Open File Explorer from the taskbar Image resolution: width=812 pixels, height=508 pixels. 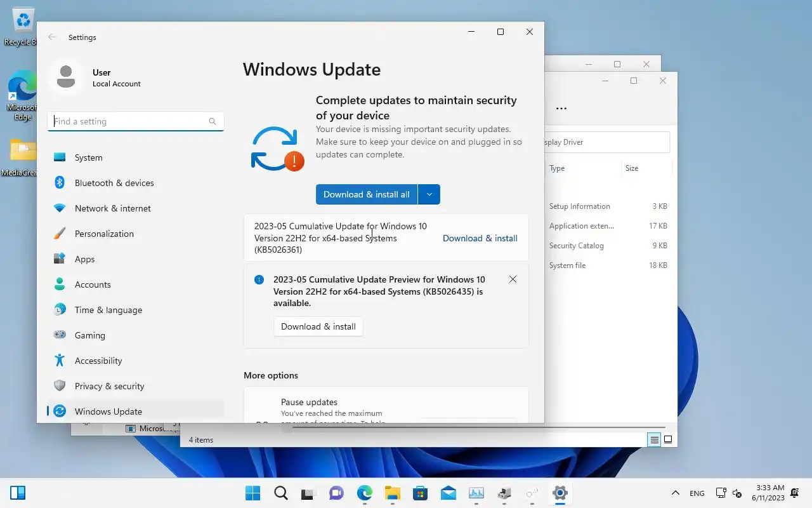click(392, 493)
